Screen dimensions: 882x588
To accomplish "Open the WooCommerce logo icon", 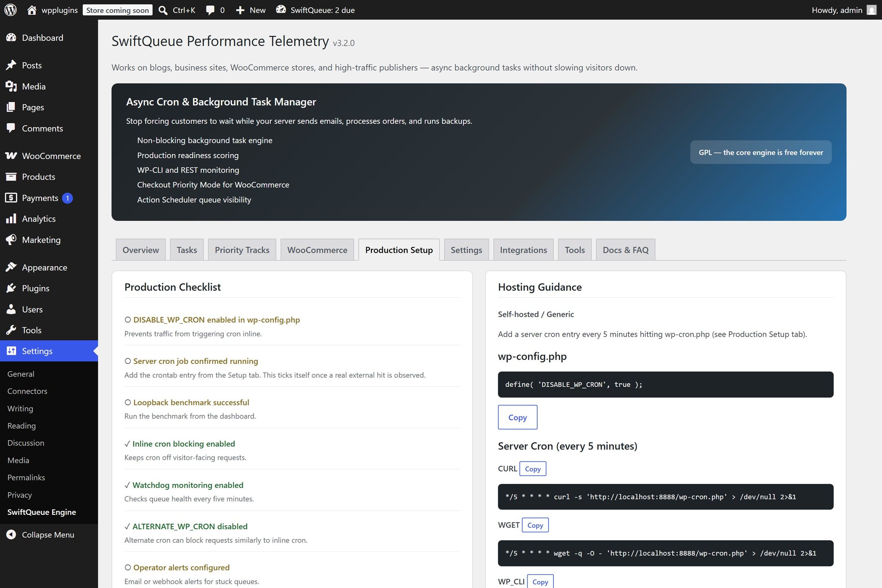I will click(x=11, y=156).
